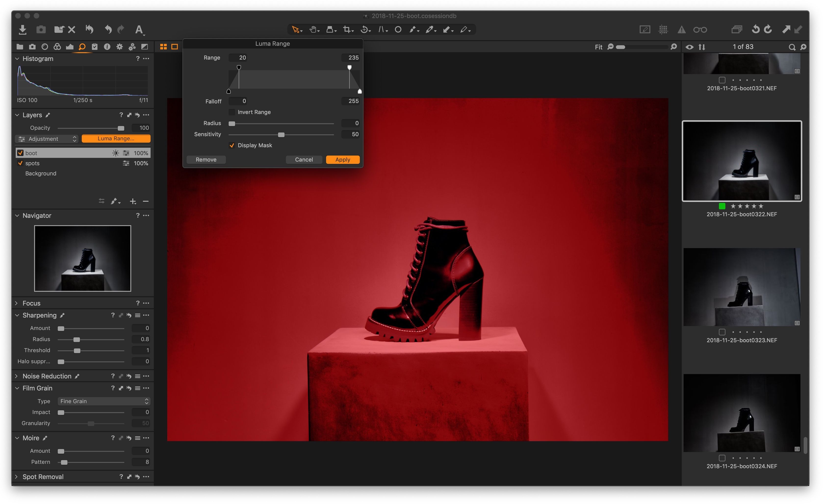Open the Exposure tool tab
The image size is (824, 504).
point(70,47)
